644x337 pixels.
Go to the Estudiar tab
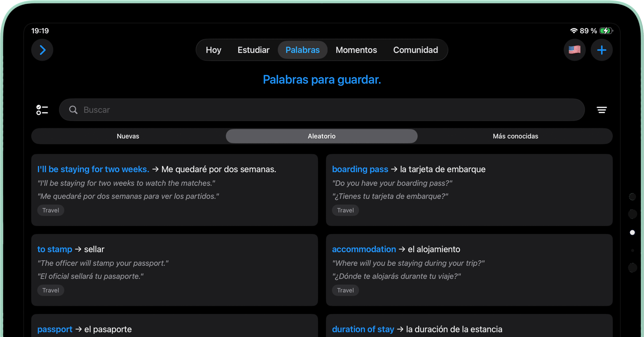pos(253,50)
